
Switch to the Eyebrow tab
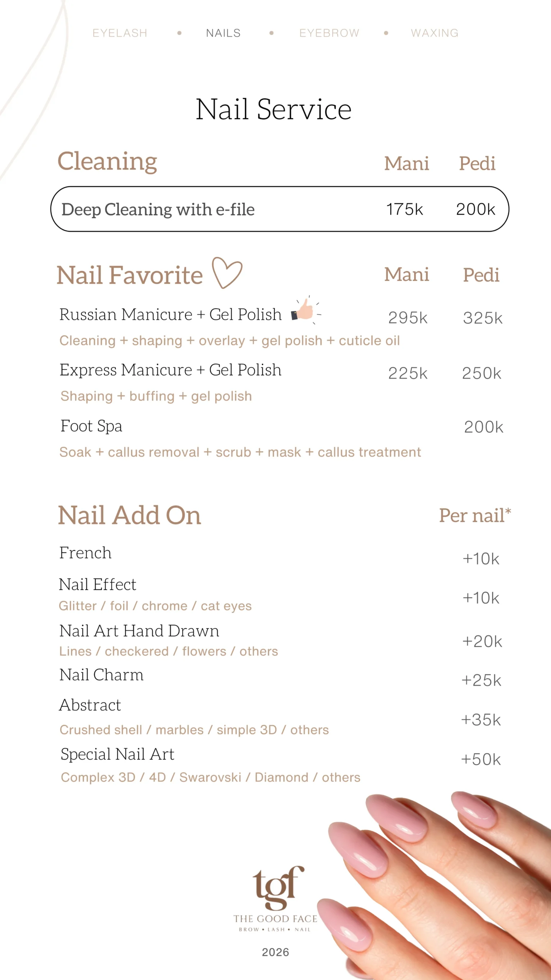coord(329,33)
